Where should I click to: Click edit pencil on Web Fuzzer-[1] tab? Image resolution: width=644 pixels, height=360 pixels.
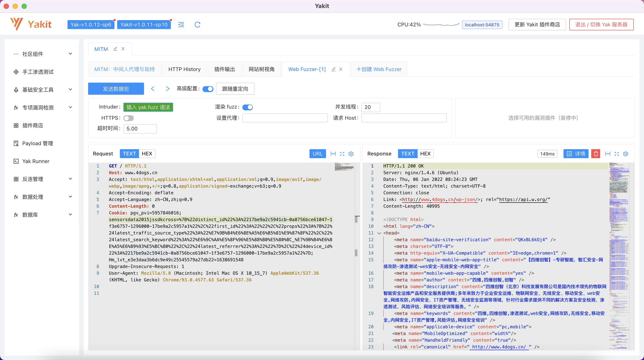click(x=333, y=69)
